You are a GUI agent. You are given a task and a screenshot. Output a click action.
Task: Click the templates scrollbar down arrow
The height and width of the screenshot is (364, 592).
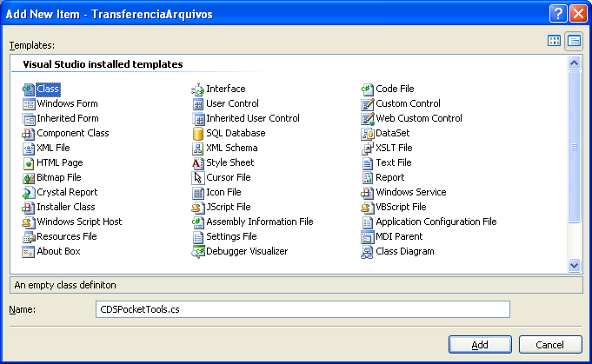pos(574,265)
